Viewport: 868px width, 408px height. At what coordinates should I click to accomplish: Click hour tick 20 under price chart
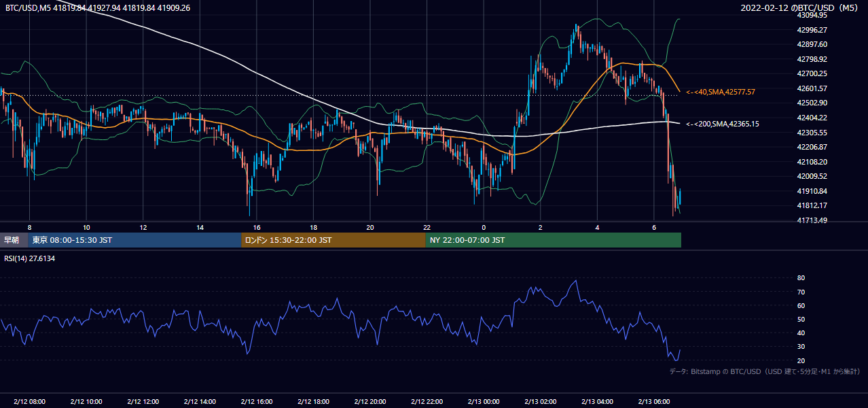[370, 227]
